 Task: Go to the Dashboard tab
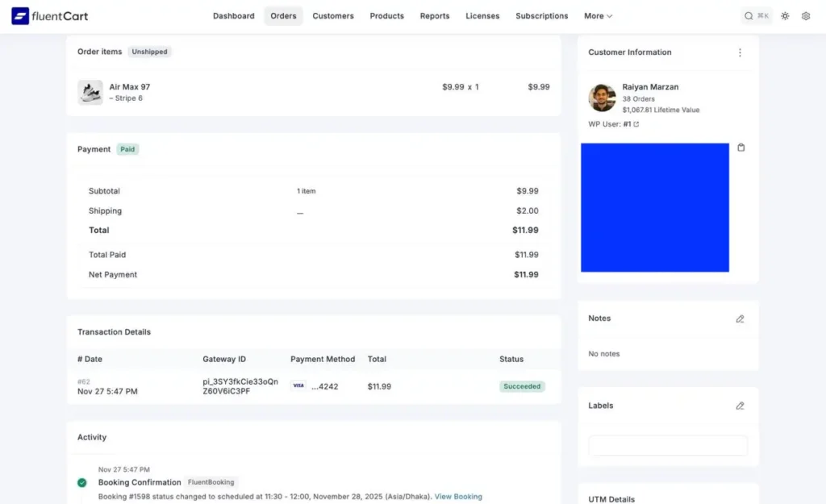point(233,16)
